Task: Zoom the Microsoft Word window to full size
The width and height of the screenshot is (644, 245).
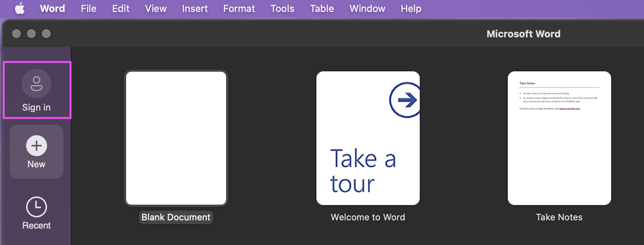Action: pos(46,34)
